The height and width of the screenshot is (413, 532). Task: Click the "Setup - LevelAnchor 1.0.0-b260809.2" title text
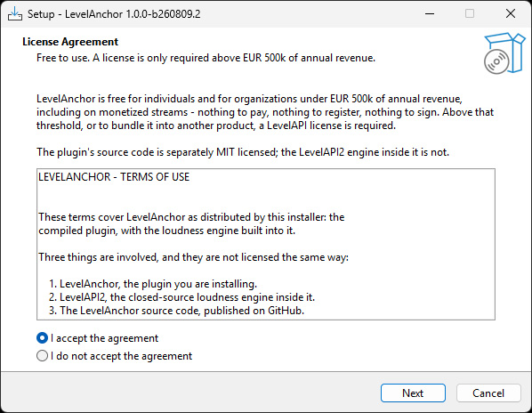[114, 14]
